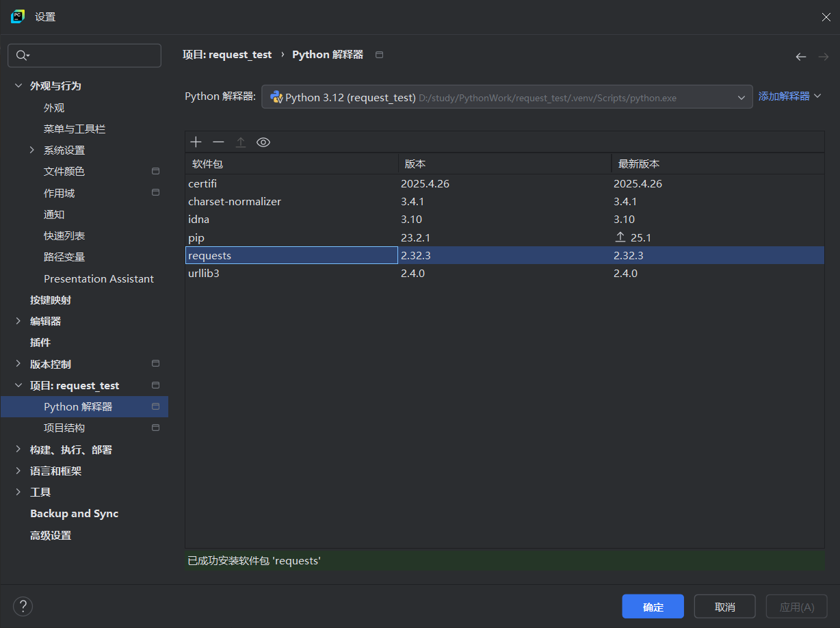Click the upgrade package arrow icon

[x=241, y=142]
